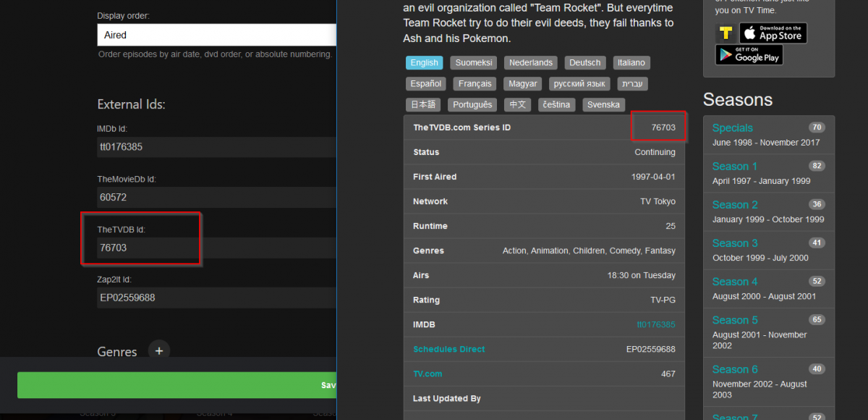Click into the TheMovieDb Id field

tap(216, 197)
